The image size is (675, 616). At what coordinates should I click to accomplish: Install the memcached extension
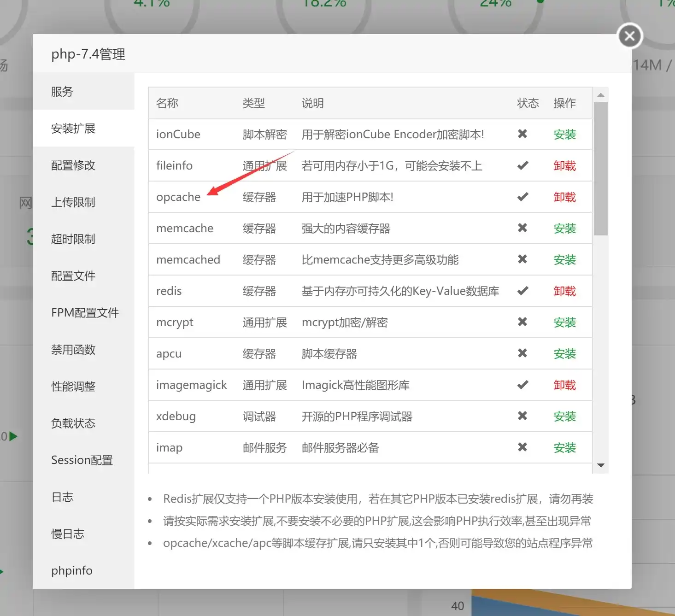tap(564, 259)
